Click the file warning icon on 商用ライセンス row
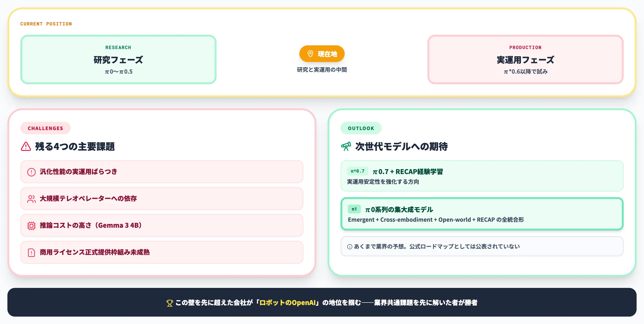 31,252
